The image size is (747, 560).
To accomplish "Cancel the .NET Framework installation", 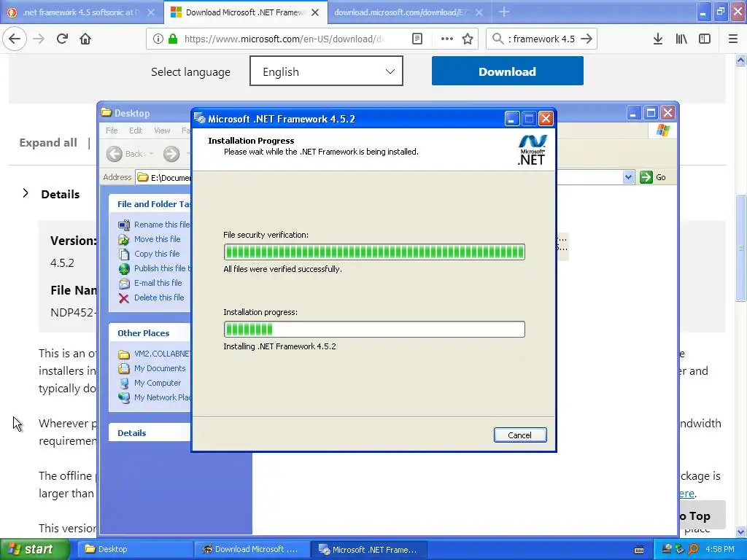I will [x=519, y=435].
